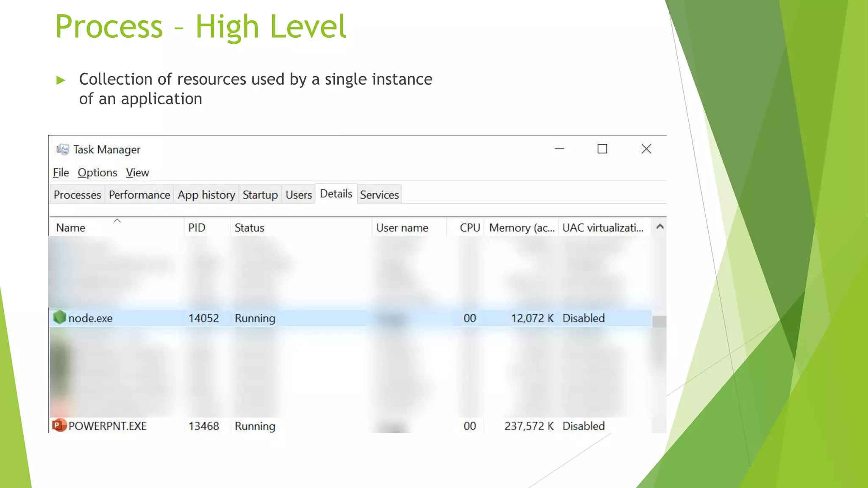Click the Task Manager title bar icon
The image size is (868, 488).
(x=63, y=149)
